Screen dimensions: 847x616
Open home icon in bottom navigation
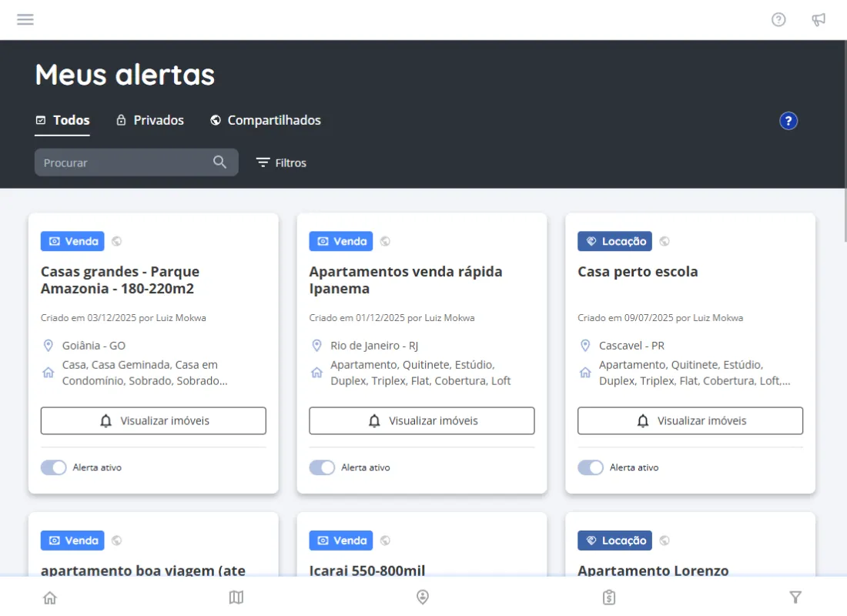point(50,598)
